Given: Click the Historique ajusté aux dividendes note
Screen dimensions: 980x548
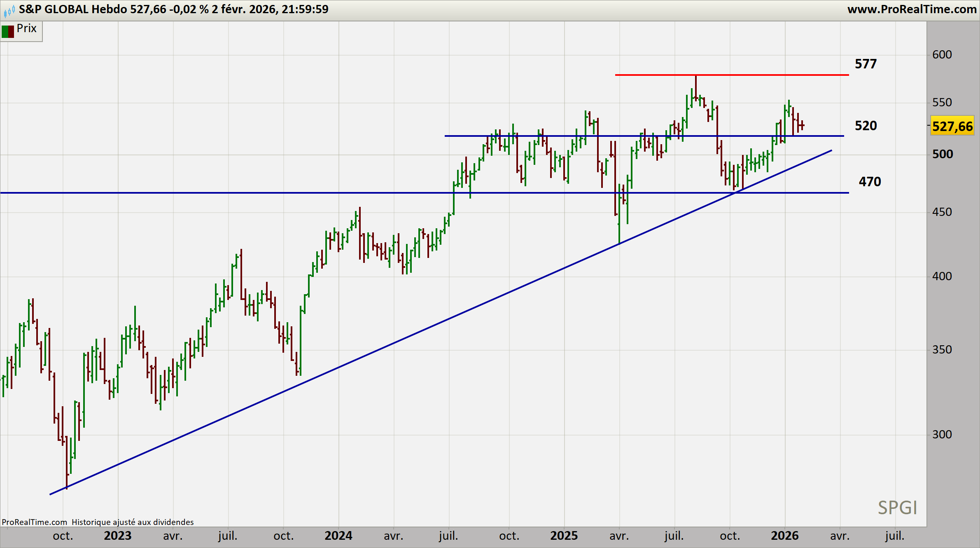Looking at the screenshot, I should 133,522.
